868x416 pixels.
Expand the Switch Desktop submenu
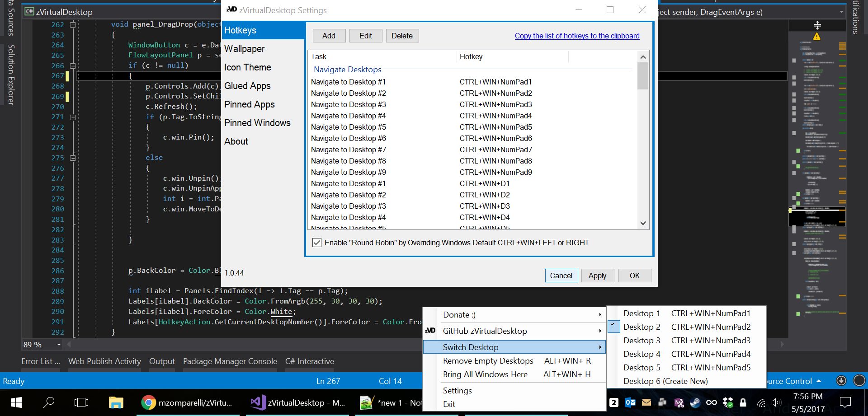pos(470,347)
